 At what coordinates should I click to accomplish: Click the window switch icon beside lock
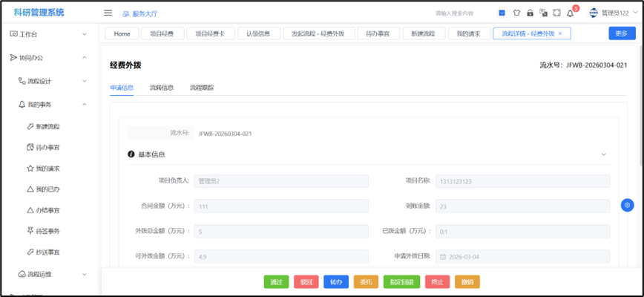[x=543, y=13]
